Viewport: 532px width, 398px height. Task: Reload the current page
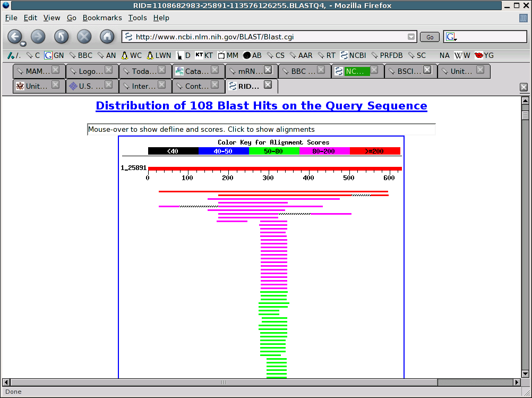point(61,37)
